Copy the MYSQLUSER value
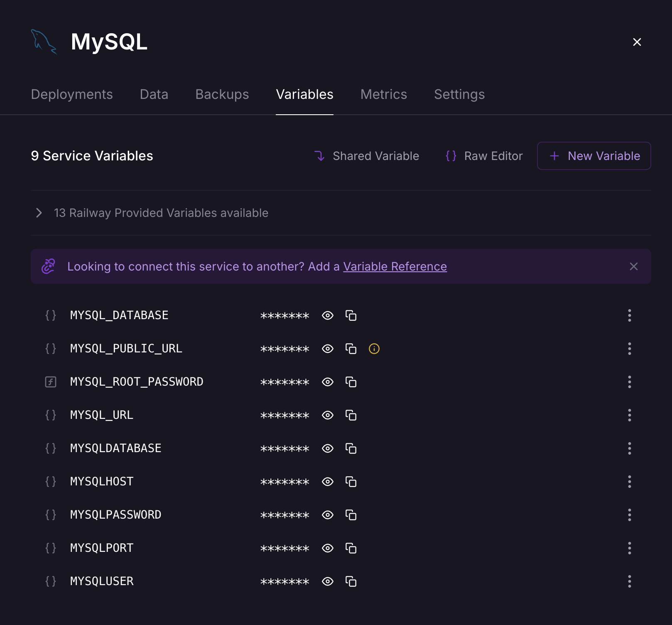This screenshot has height=625, width=672. 351,581
